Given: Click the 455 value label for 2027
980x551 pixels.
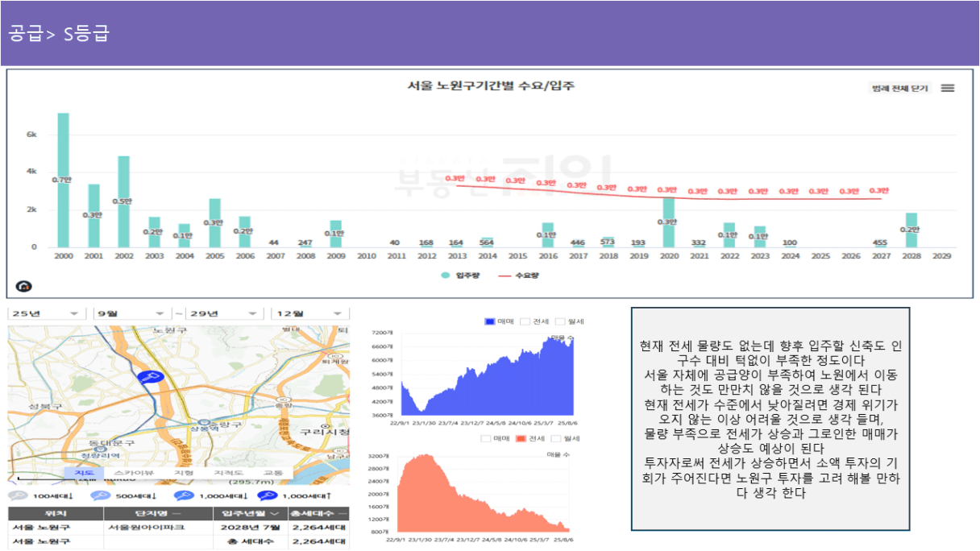Looking at the screenshot, I should pyautogui.click(x=880, y=242).
